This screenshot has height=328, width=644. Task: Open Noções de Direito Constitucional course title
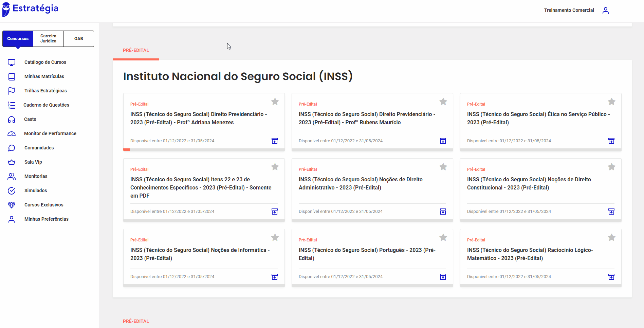click(529, 183)
